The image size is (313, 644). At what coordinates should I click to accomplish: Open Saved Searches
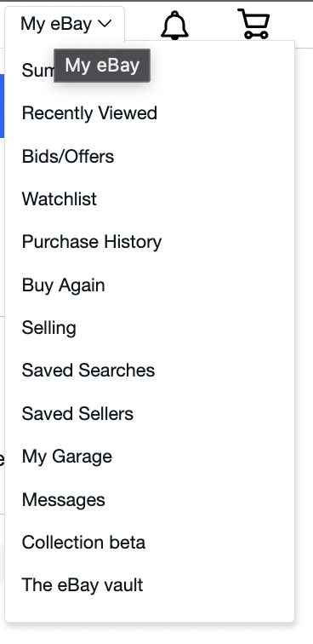[88, 371]
